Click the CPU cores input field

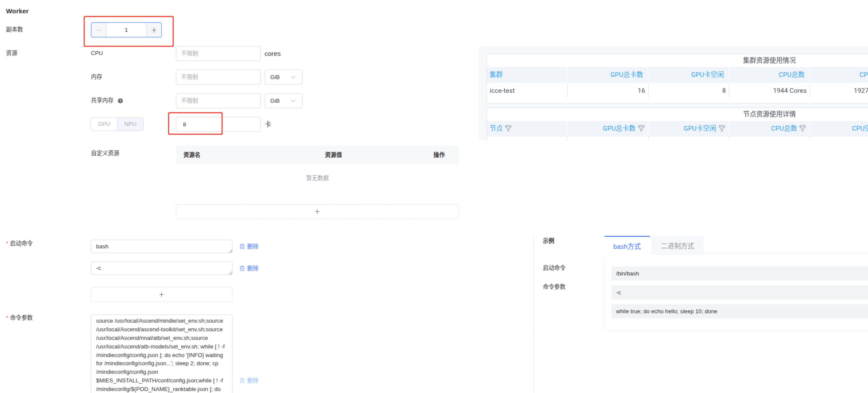click(218, 53)
